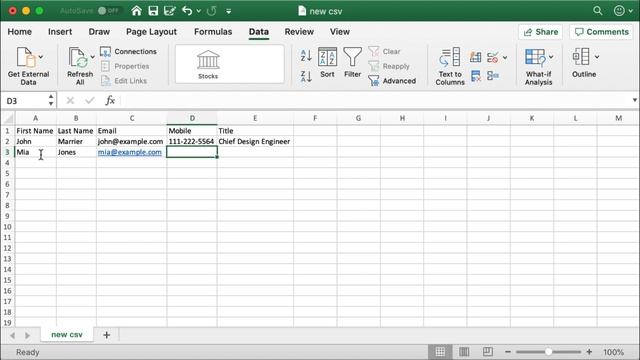Click the Remove Duplicates icon
The image size is (640, 360).
tap(476, 76)
